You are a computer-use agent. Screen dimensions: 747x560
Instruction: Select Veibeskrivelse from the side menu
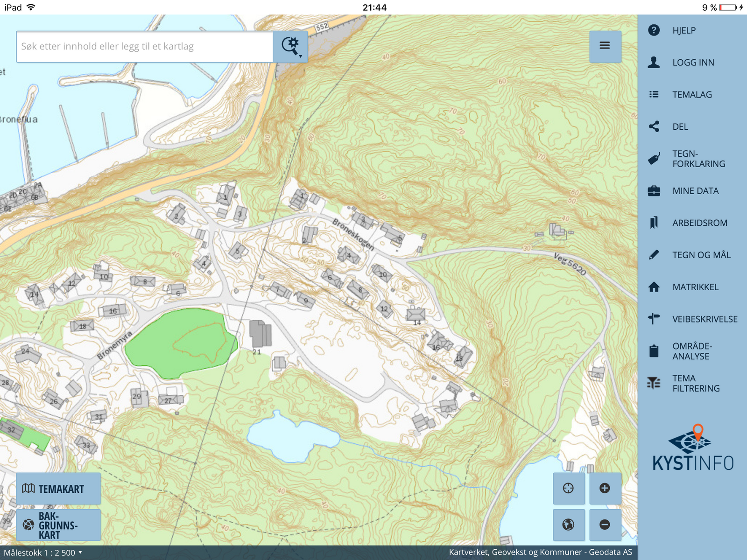(704, 319)
